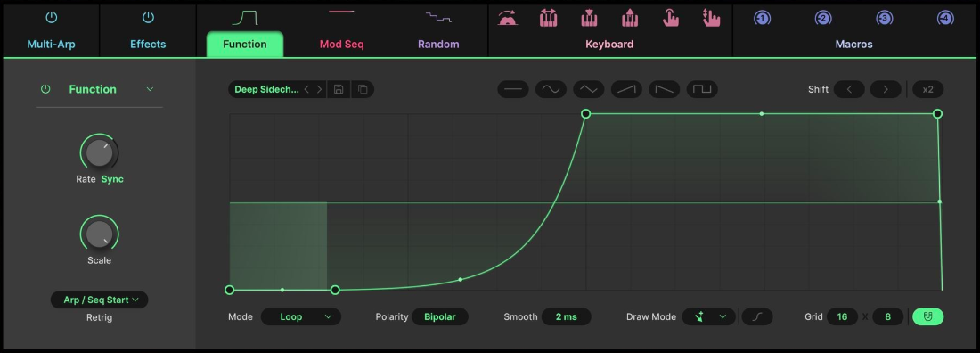
Task: Expand the Function type dropdown
Action: pyautogui.click(x=150, y=89)
